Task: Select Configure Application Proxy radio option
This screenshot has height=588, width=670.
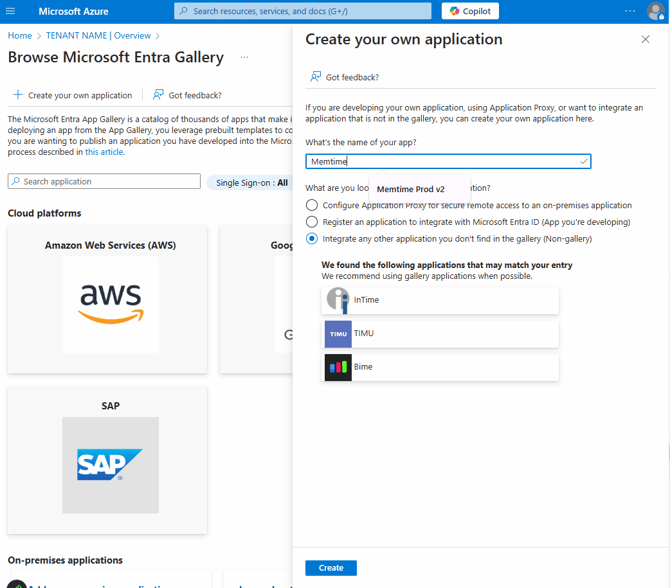Action: (x=312, y=205)
